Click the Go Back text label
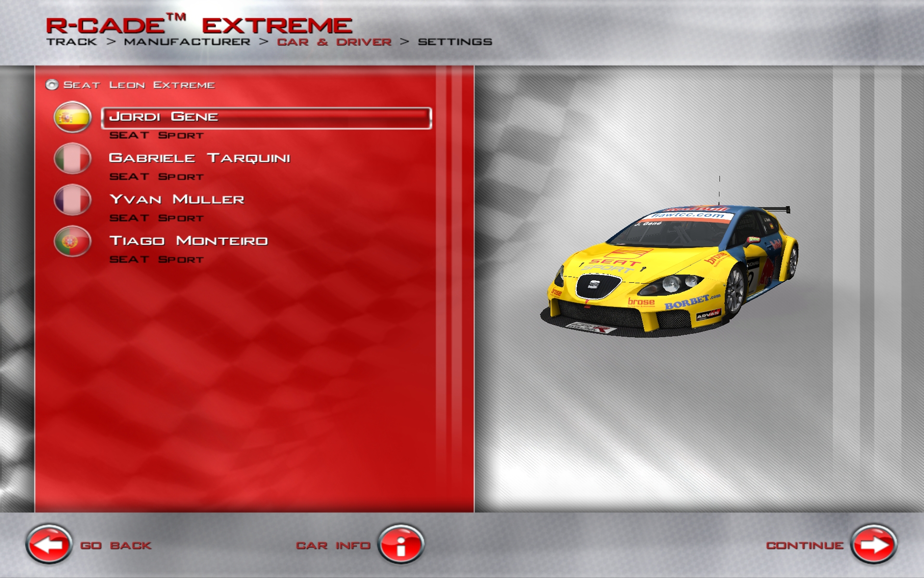 coord(115,546)
